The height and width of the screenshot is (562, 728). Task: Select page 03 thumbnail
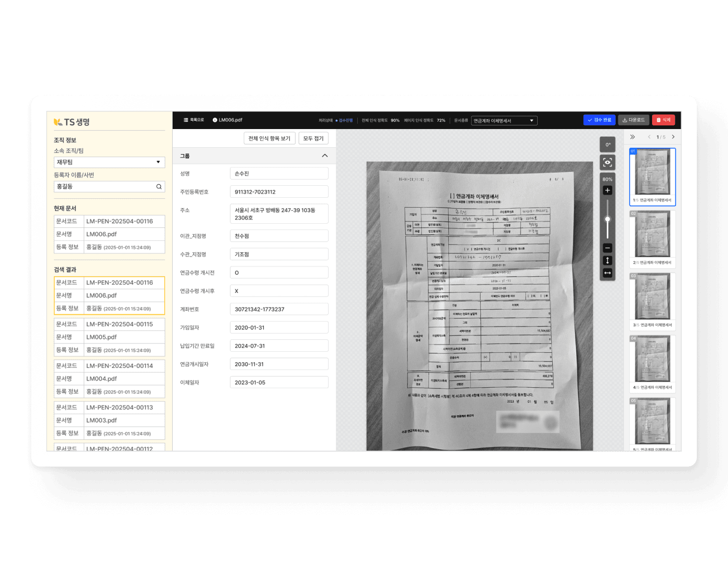pos(652,302)
